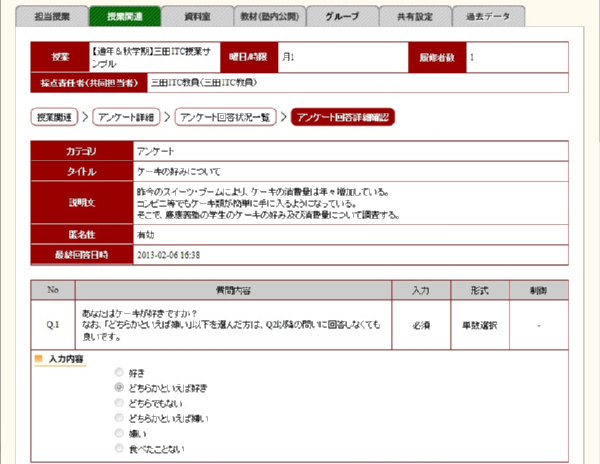Pick the どちらかといえば嫌い radio option
The image size is (600, 464).
[x=120, y=418]
